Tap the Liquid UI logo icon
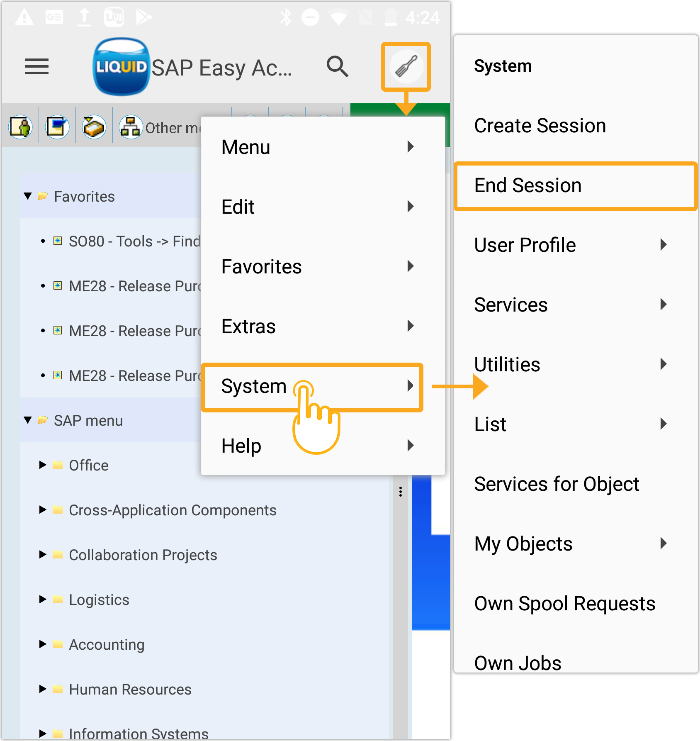The height and width of the screenshot is (741, 700). point(121,66)
